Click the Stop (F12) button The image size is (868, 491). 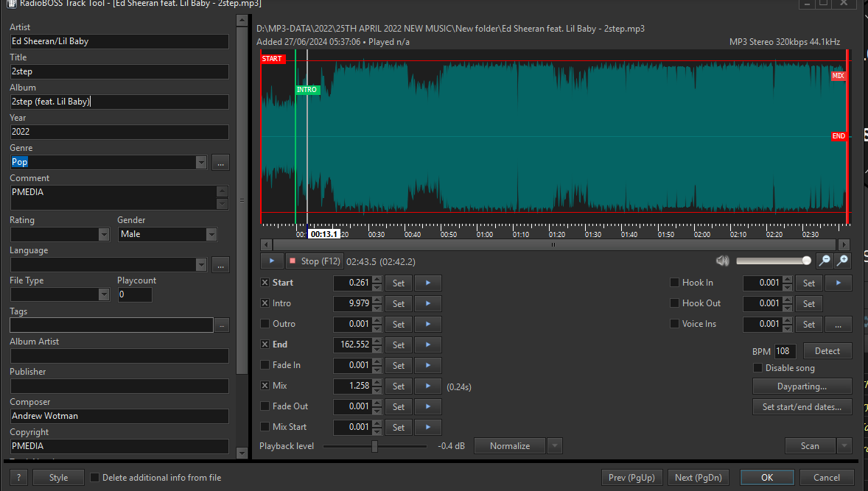[x=315, y=261]
